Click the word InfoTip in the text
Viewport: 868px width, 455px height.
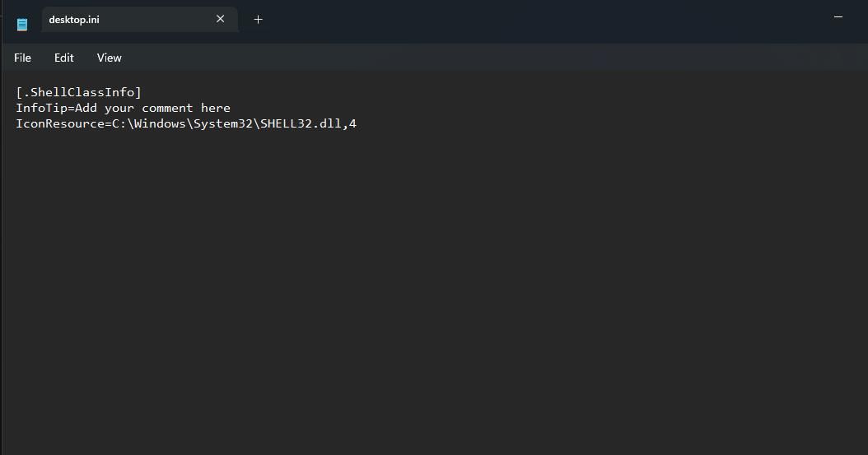(x=41, y=108)
